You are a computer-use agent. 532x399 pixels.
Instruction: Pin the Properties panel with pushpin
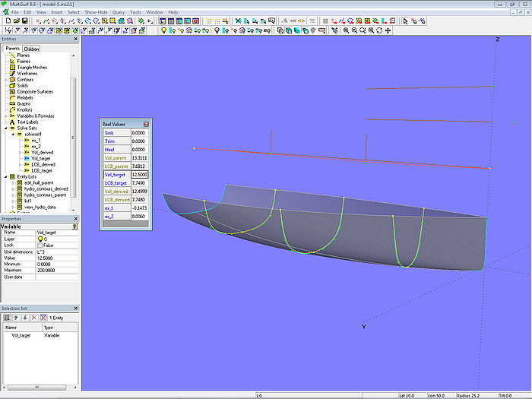tap(74, 226)
